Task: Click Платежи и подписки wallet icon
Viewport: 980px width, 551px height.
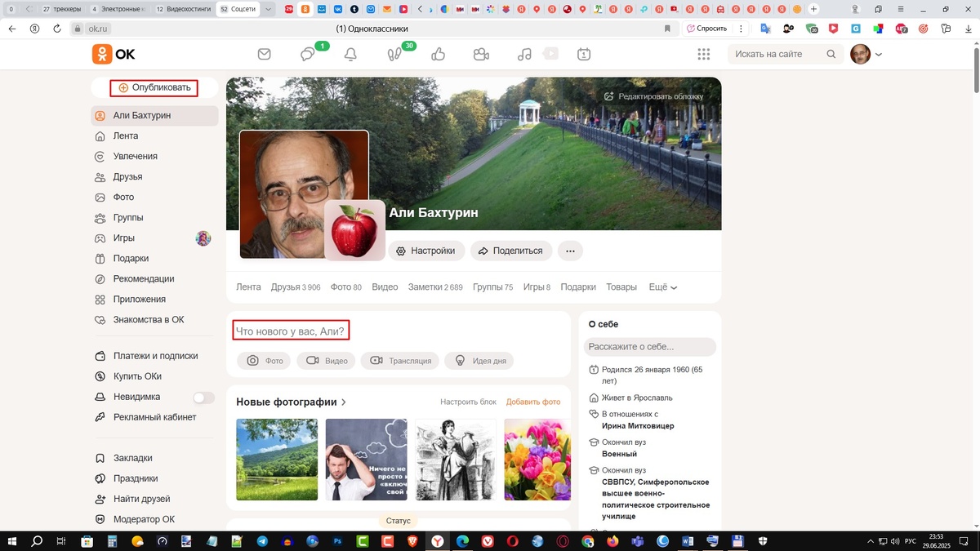Action: point(100,357)
